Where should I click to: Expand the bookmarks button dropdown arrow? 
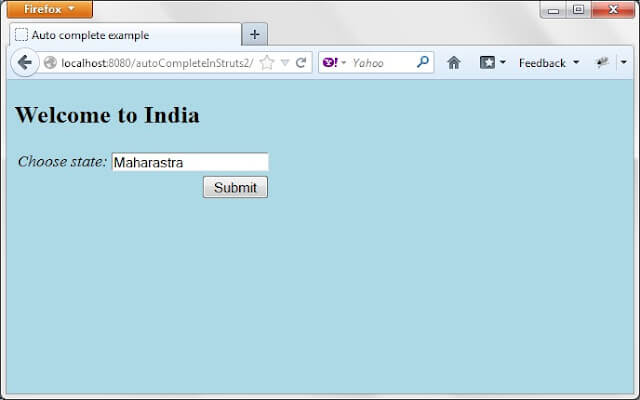pos(503,62)
